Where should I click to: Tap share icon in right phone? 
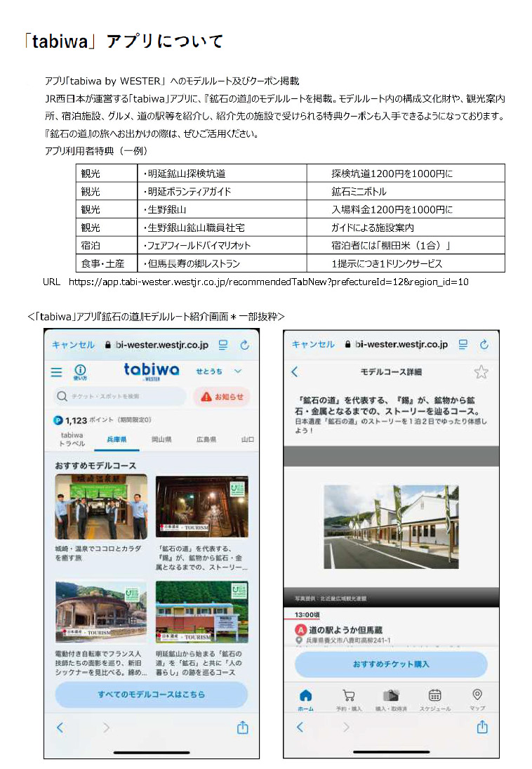[x=482, y=727]
